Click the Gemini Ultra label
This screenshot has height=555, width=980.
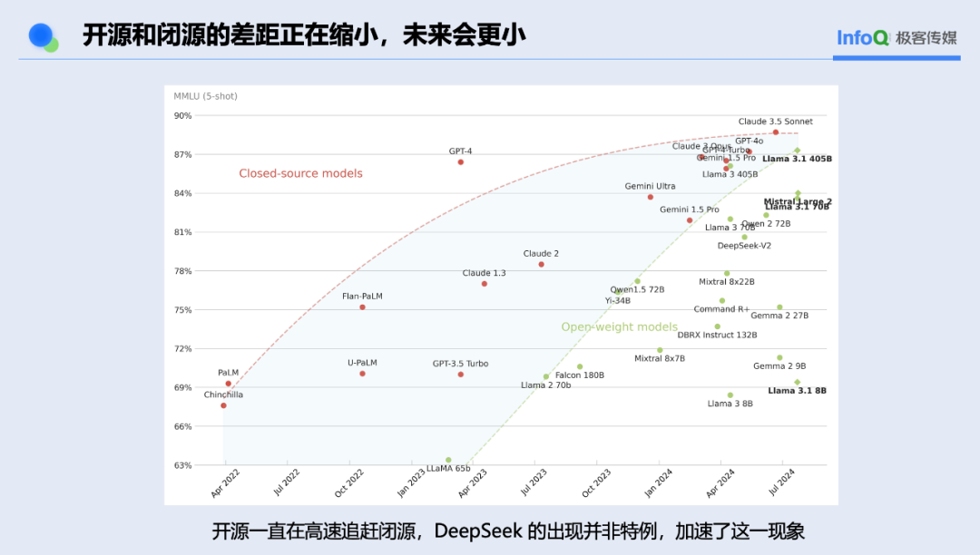[648, 186]
